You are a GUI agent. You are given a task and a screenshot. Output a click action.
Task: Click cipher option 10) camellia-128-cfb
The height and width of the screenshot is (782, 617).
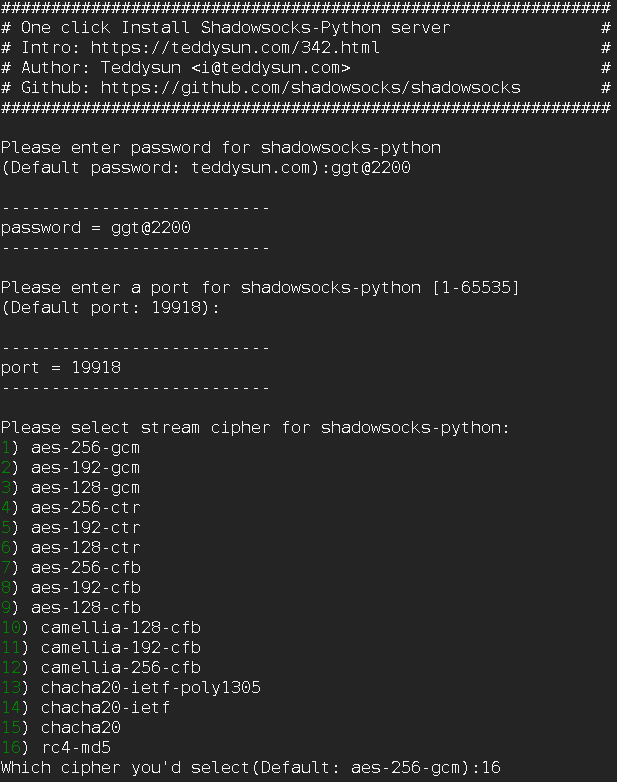pyautogui.click(x=101, y=627)
